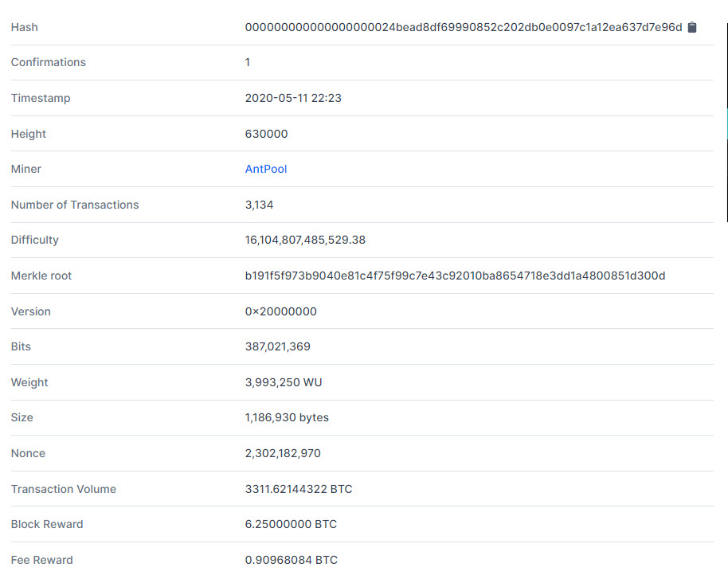
Task: Click the Size label
Action: coord(22,417)
